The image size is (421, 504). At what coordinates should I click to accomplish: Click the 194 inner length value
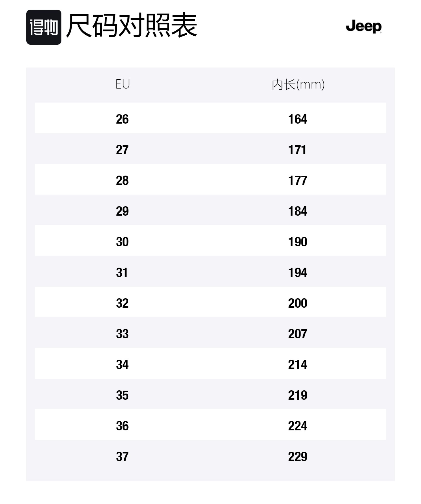pyautogui.click(x=298, y=273)
